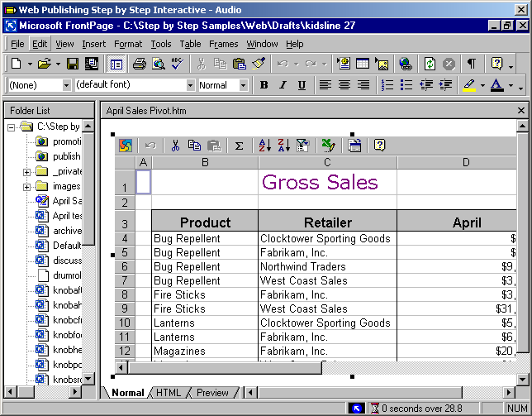This screenshot has height=416, width=532.
Task: Open the Format menu
Action: point(128,44)
